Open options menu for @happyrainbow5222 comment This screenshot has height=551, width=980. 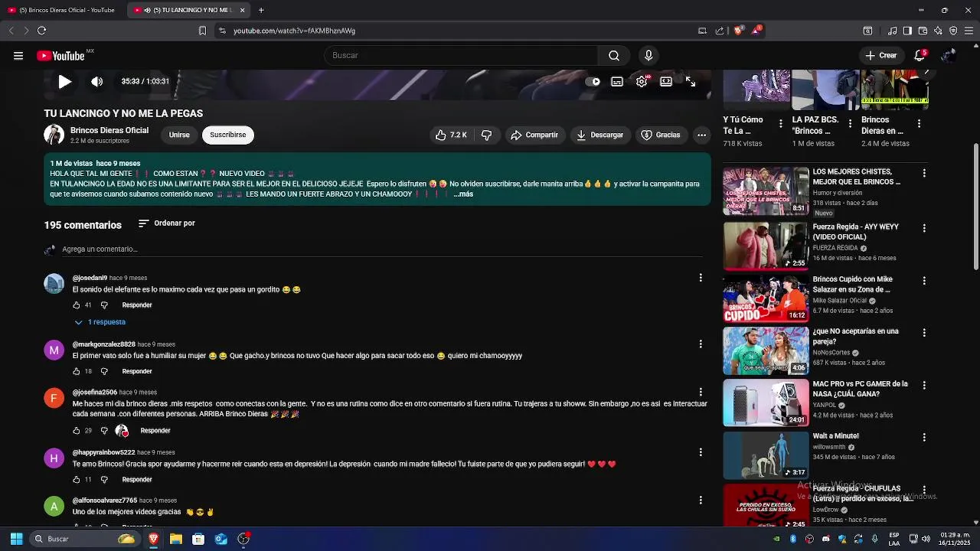pyautogui.click(x=701, y=452)
